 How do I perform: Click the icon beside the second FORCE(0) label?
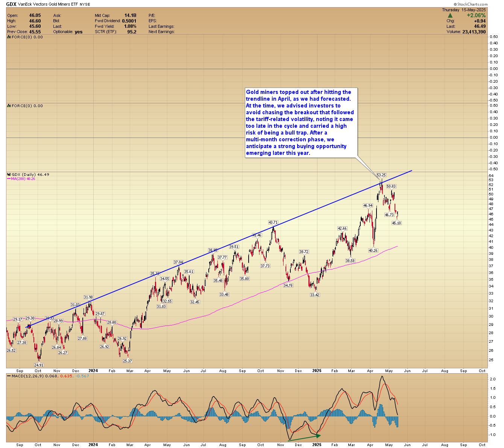coord(9,106)
